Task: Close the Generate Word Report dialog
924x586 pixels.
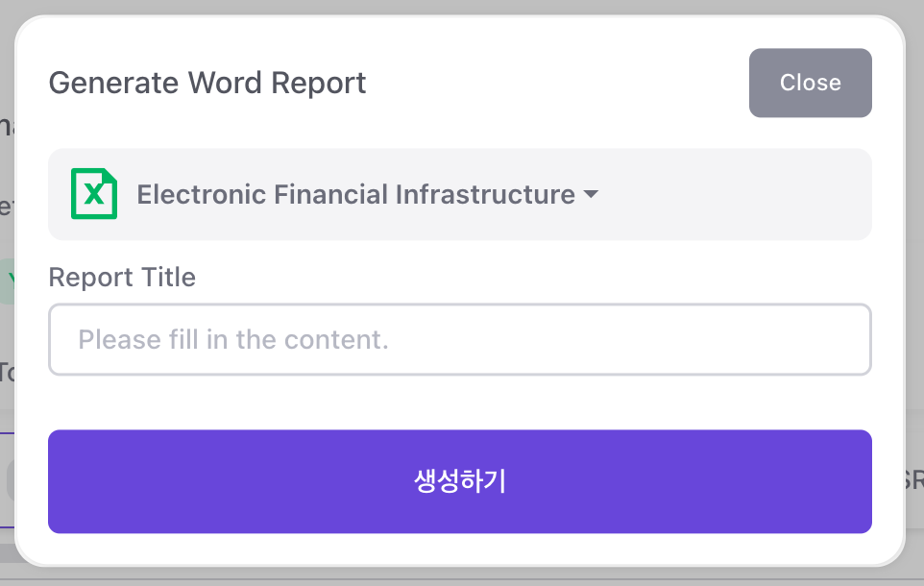Action: tap(810, 83)
